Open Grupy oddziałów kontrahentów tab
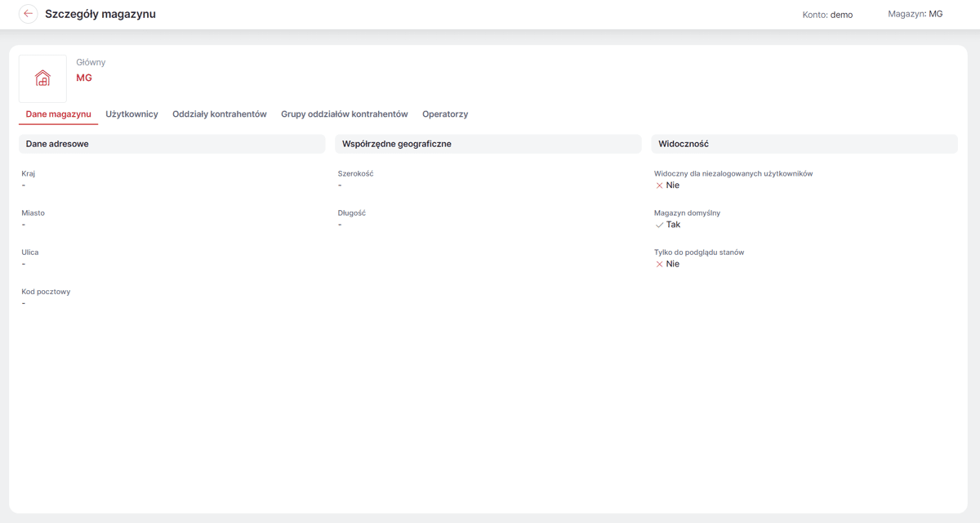This screenshot has width=980, height=523. pos(345,114)
